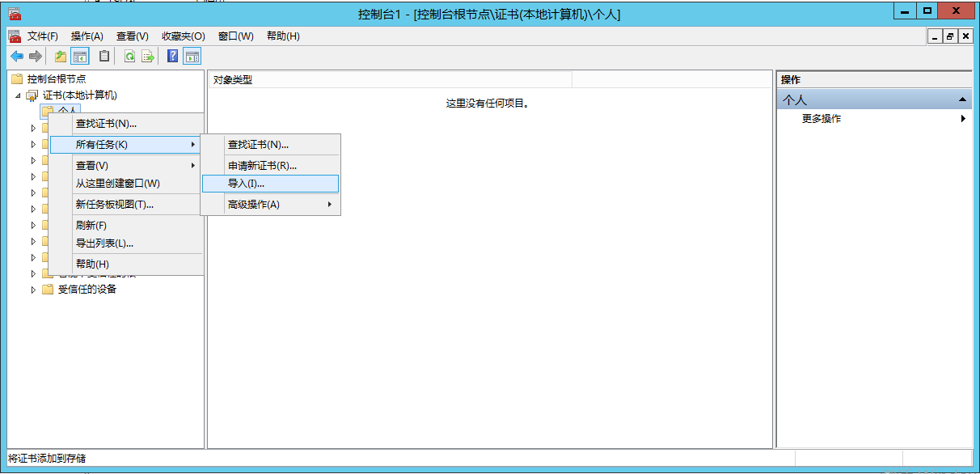980x474 pixels.
Task: Restore the inner console child window
Action: tap(950, 36)
